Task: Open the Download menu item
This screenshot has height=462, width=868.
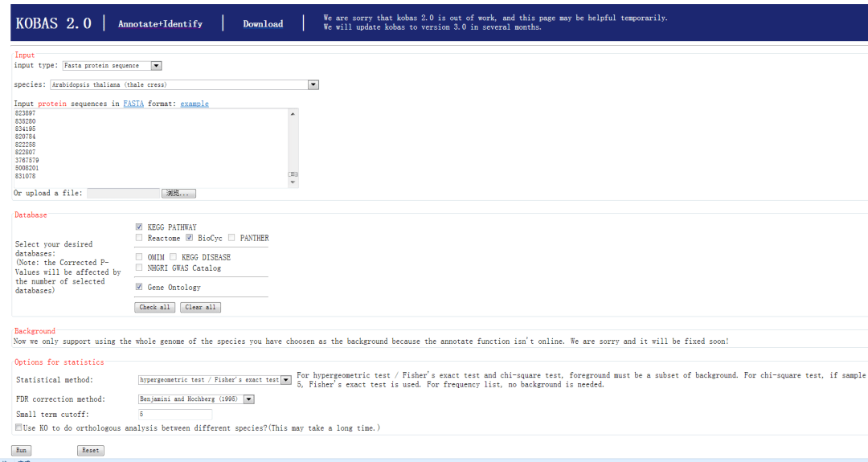Action: [x=263, y=24]
